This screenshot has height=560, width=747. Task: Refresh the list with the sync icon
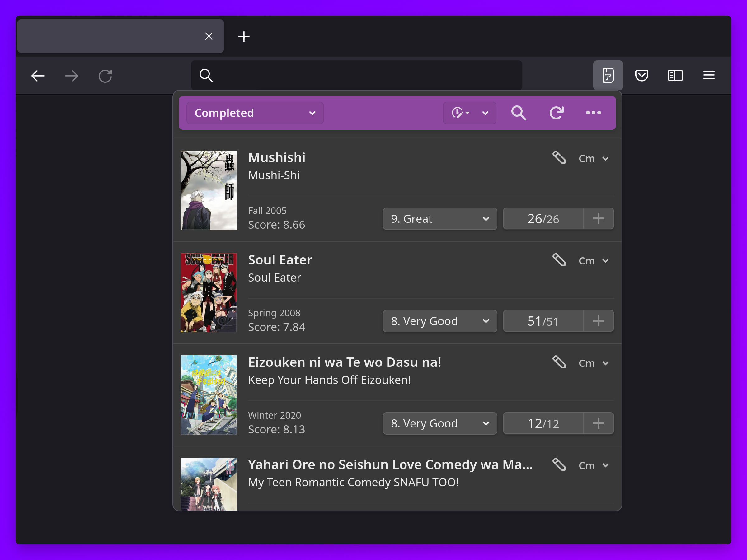tap(556, 113)
